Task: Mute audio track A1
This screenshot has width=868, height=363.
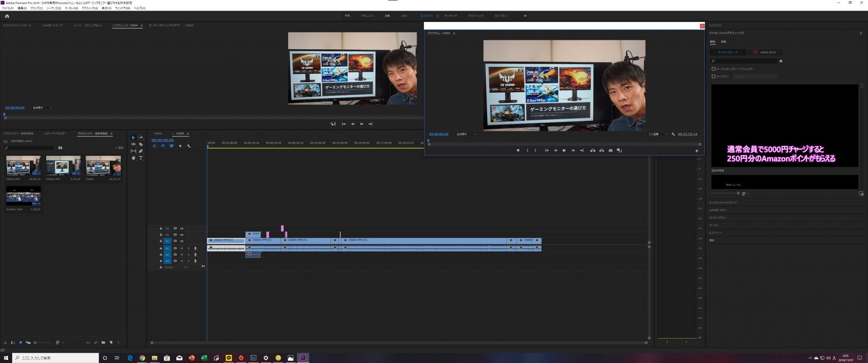Action: (182, 248)
